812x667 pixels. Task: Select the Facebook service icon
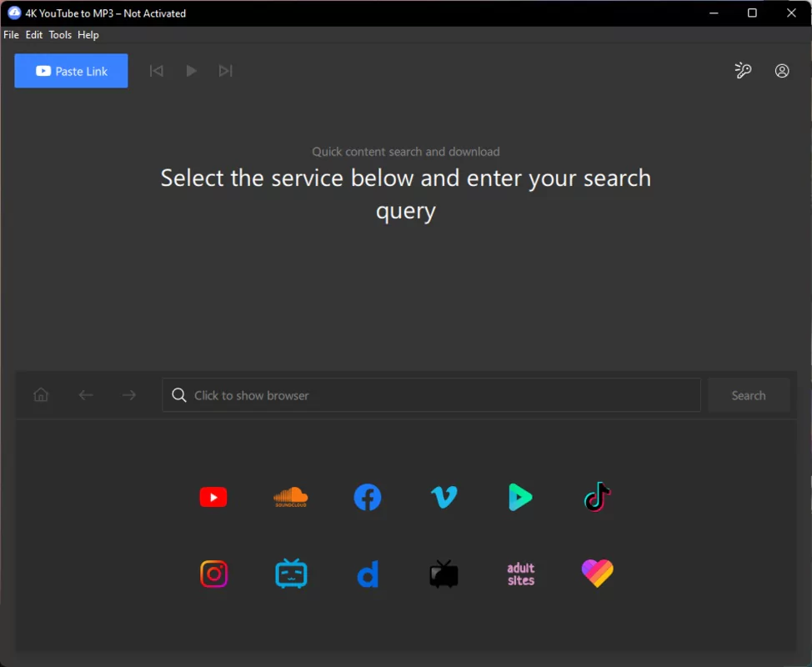pos(367,497)
